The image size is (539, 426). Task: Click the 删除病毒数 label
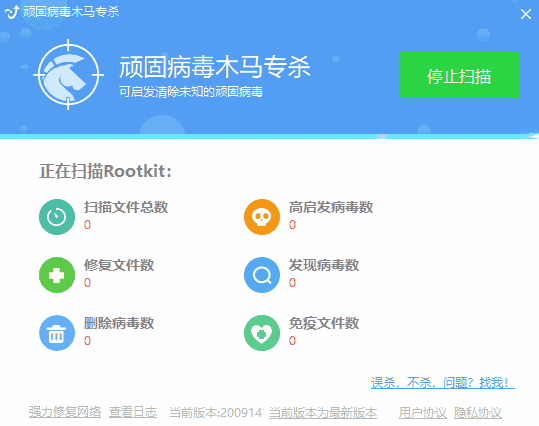[119, 323]
